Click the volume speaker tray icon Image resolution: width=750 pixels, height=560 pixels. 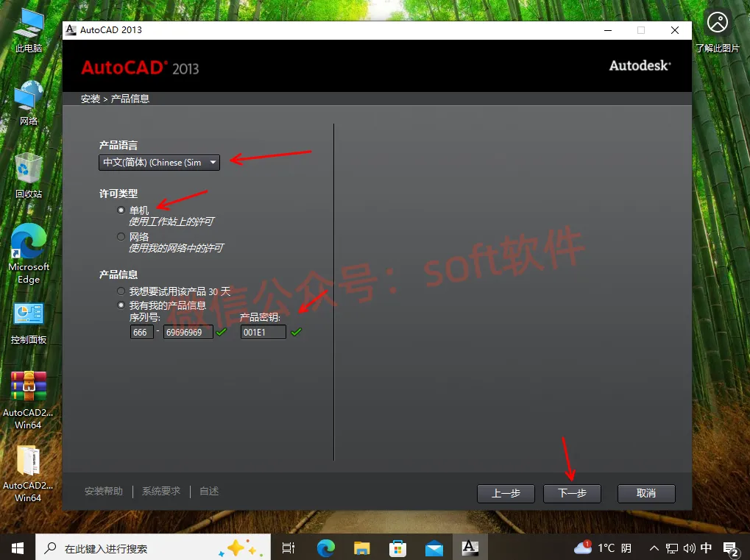(x=689, y=548)
